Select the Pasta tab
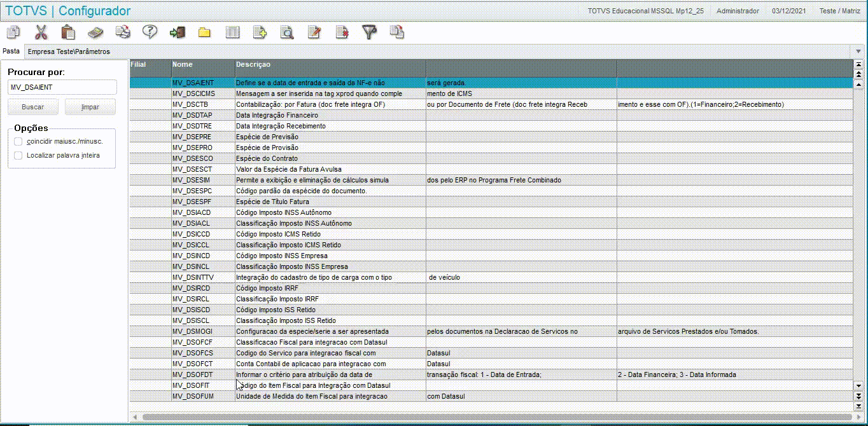 pos(11,51)
